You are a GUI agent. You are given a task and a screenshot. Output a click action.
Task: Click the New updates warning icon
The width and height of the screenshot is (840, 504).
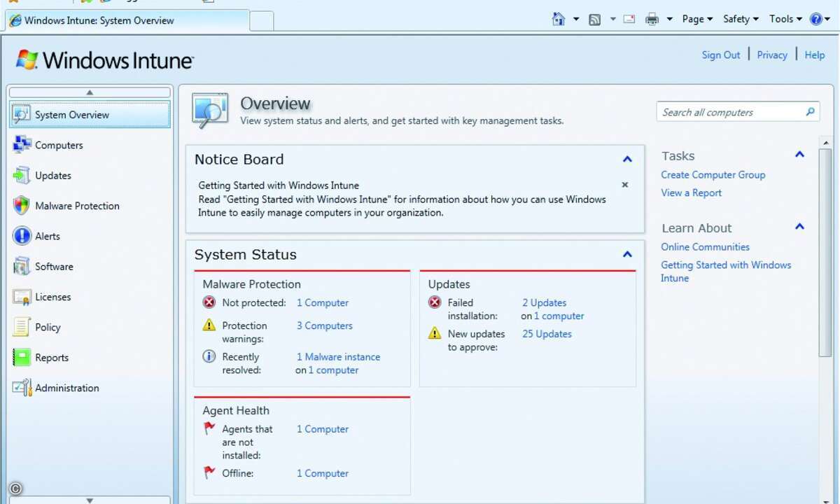click(x=435, y=334)
